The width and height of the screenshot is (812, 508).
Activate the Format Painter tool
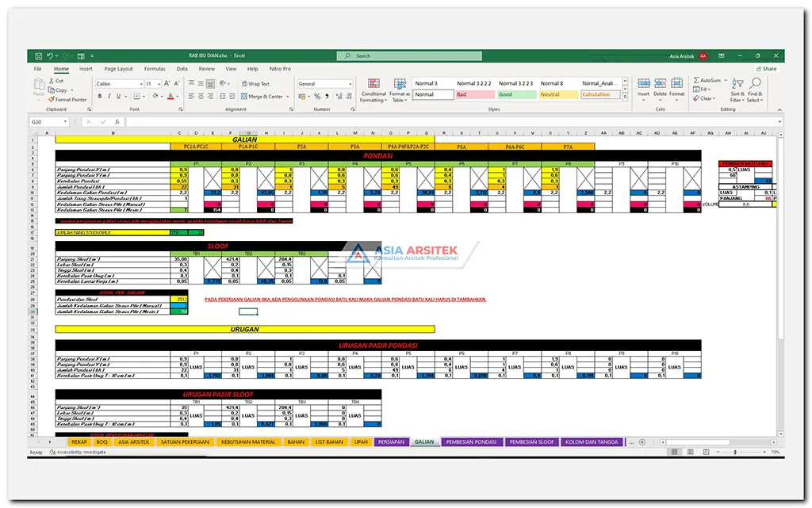(x=67, y=99)
